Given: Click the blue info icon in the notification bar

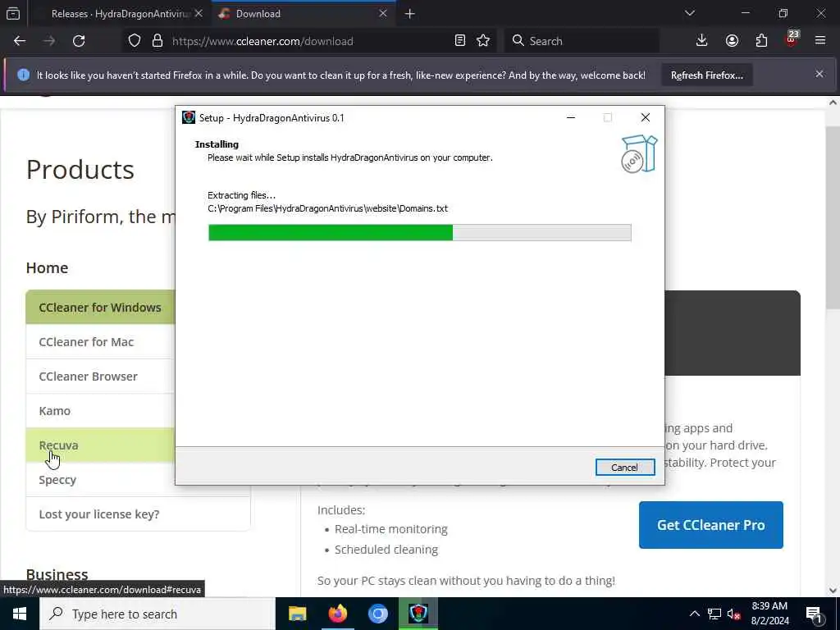Looking at the screenshot, I should click(23, 75).
